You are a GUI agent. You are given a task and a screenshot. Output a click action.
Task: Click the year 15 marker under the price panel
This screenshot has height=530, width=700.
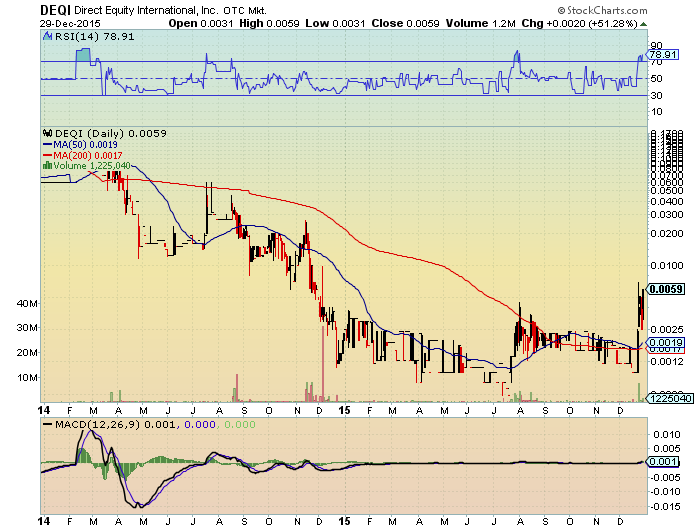click(344, 410)
